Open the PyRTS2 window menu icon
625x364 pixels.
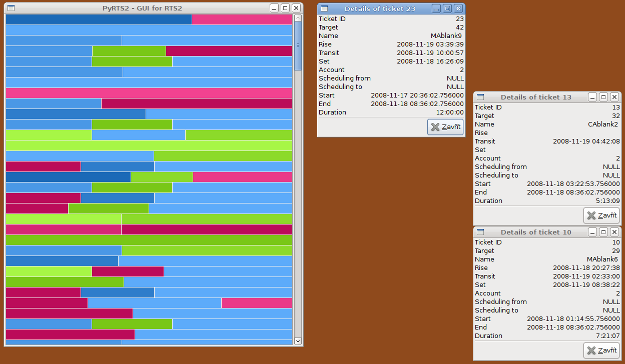[x=11, y=8]
